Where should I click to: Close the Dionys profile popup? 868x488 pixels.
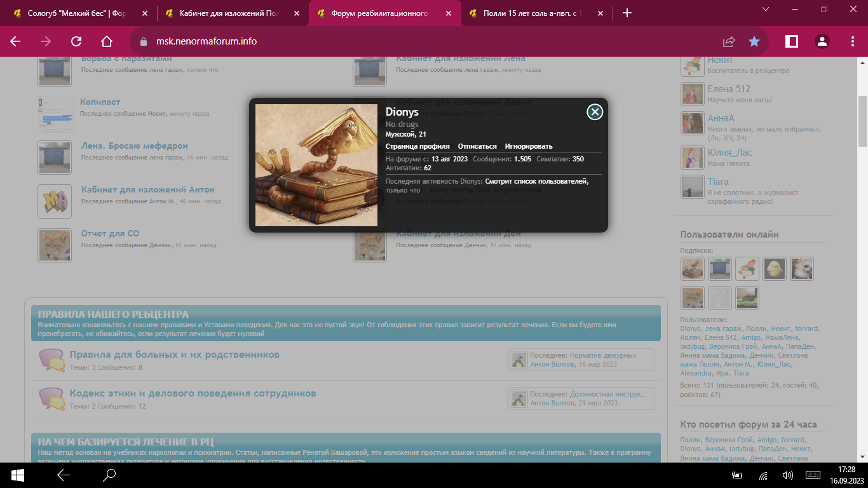click(595, 112)
